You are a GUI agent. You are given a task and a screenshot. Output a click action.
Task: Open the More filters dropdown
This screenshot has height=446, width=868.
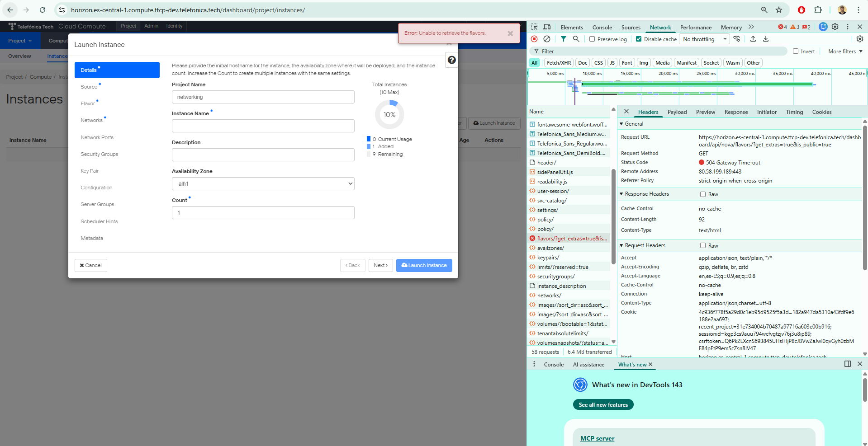[x=845, y=52]
